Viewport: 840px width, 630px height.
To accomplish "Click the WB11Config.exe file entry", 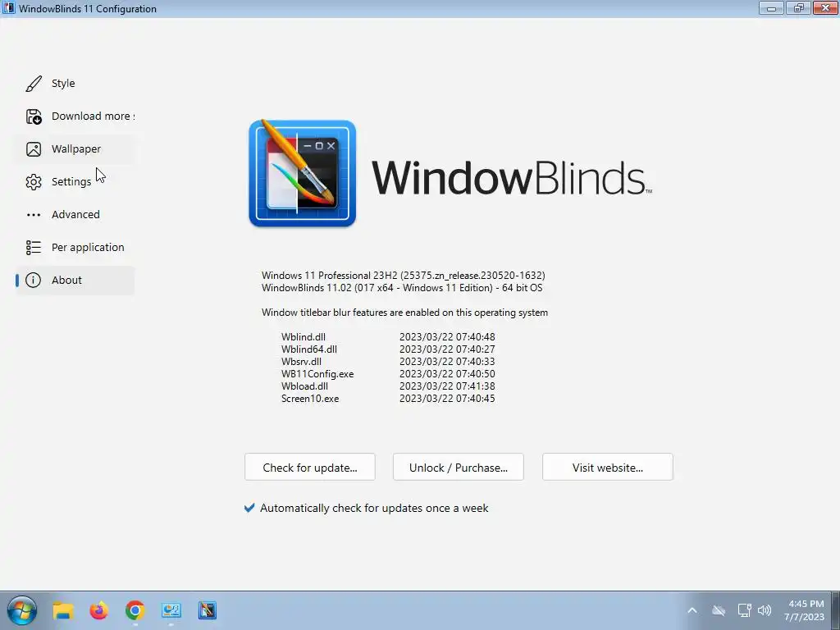I will [317, 374].
